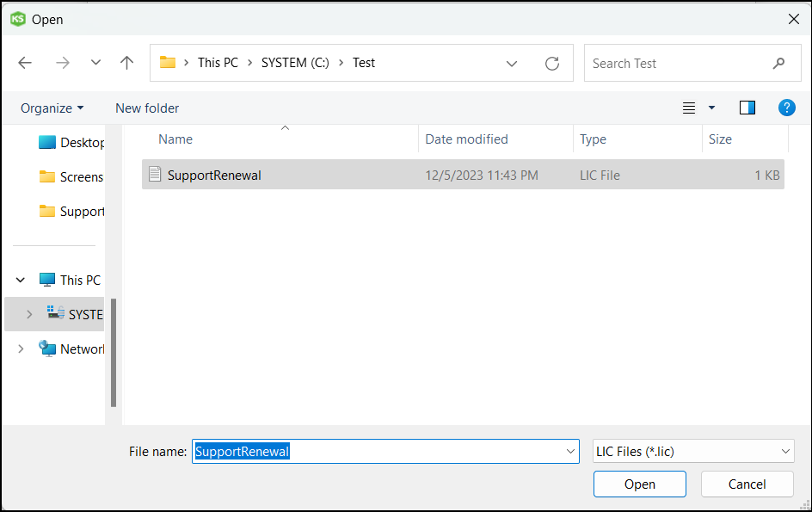Toggle the preview pane icon
This screenshot has height=512, width=812.
[x=747, y=108]
